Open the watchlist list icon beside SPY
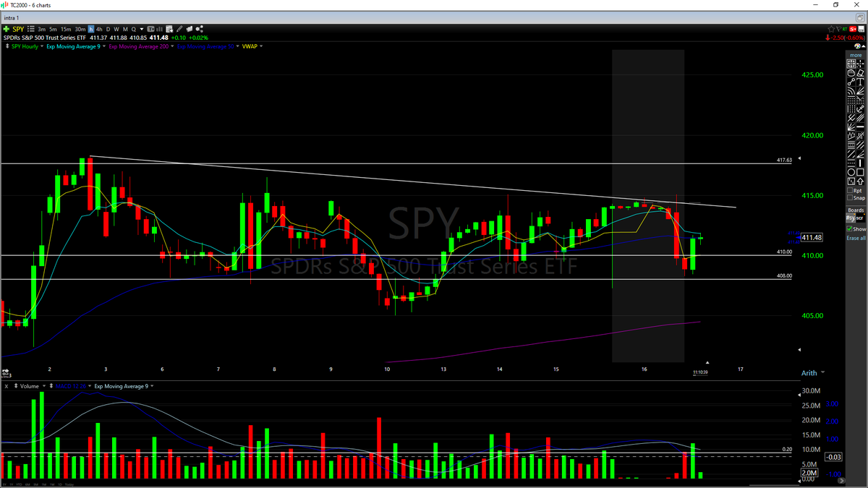Screen dimensions: 868x488 [x=30, y=29]
